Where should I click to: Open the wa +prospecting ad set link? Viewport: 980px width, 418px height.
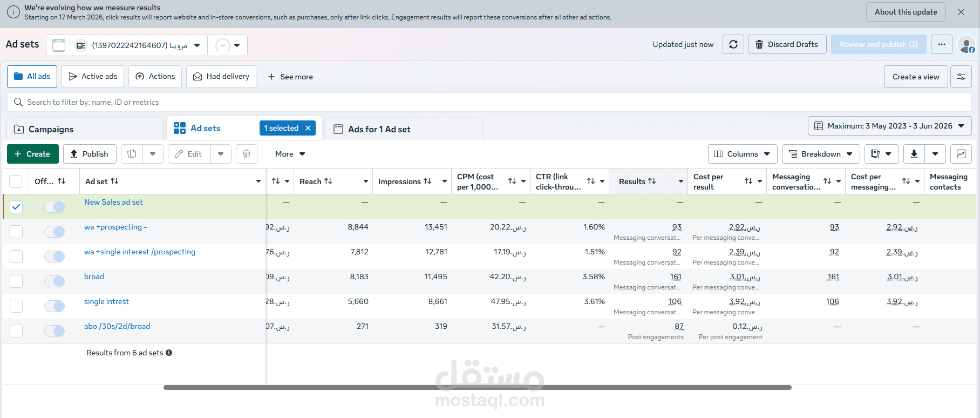point(115,227)
